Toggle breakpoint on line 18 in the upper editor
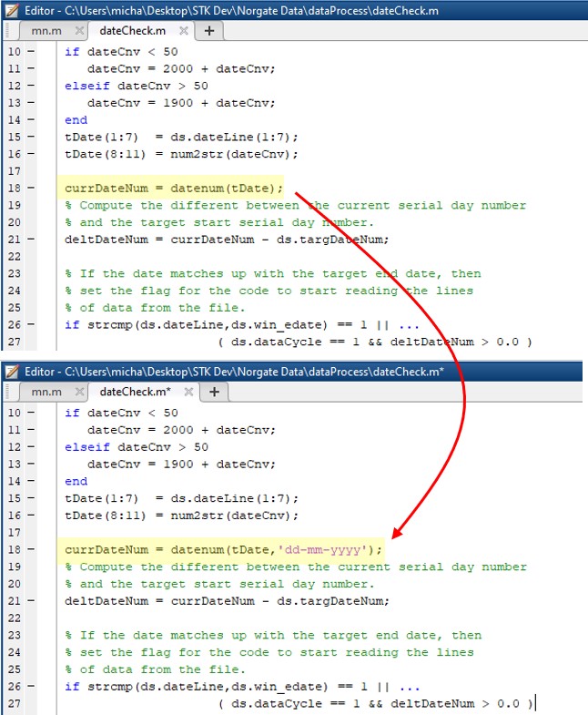588x715 pixels. click(x=30, y=189)
